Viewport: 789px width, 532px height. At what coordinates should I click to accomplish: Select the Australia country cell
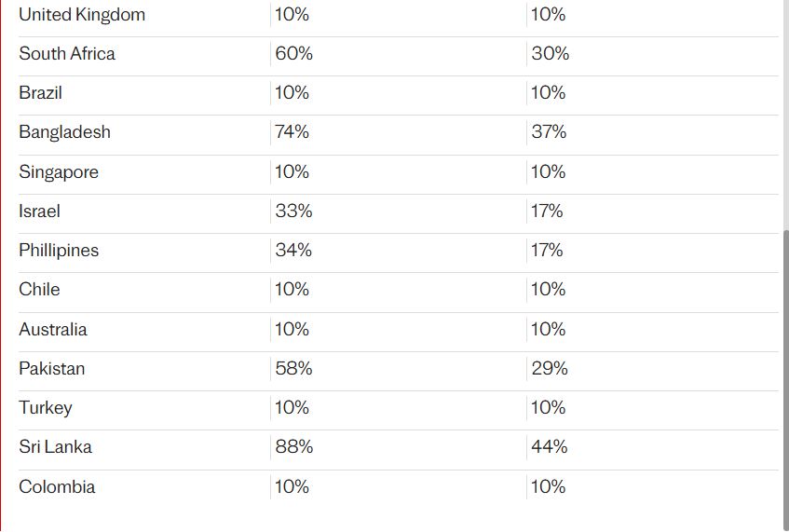click(53, 330)
